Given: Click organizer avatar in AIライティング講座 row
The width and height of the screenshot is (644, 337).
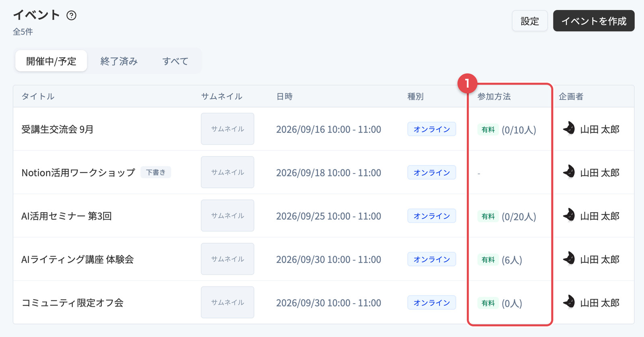Looking at the screenshot, I should coord(569,259).
